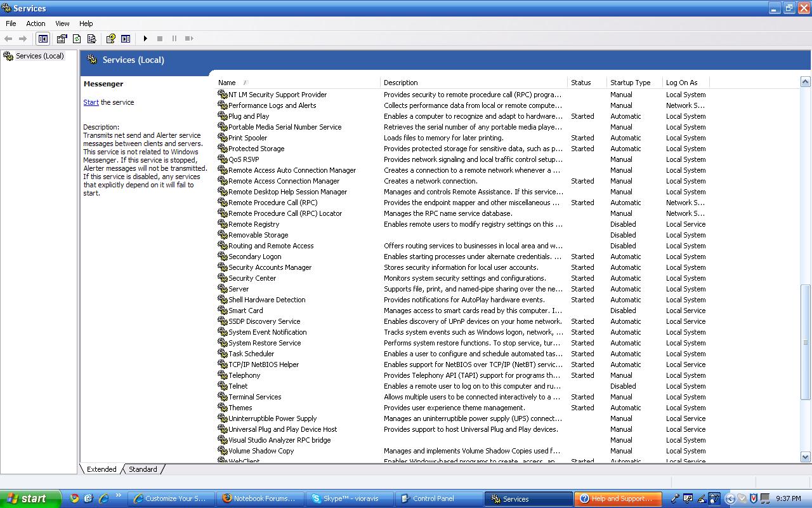Switch to the Skype taskbar window
This screenshot has height=508, width=812.
350,499
